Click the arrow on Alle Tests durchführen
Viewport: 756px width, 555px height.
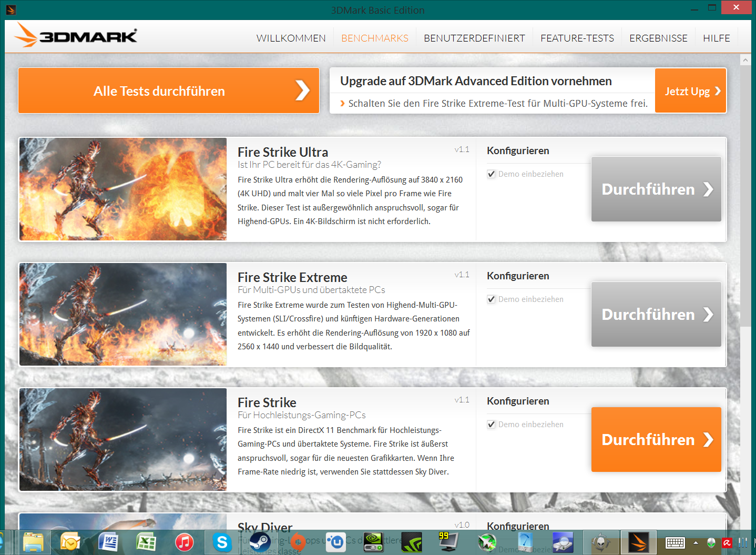click(x=302, y=90)
